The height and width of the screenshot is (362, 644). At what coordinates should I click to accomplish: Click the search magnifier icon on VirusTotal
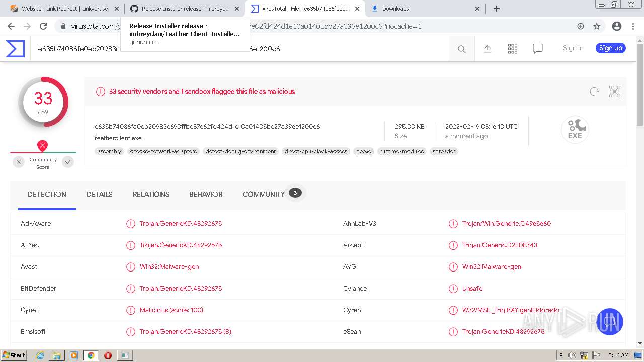(x=461, y=49)
